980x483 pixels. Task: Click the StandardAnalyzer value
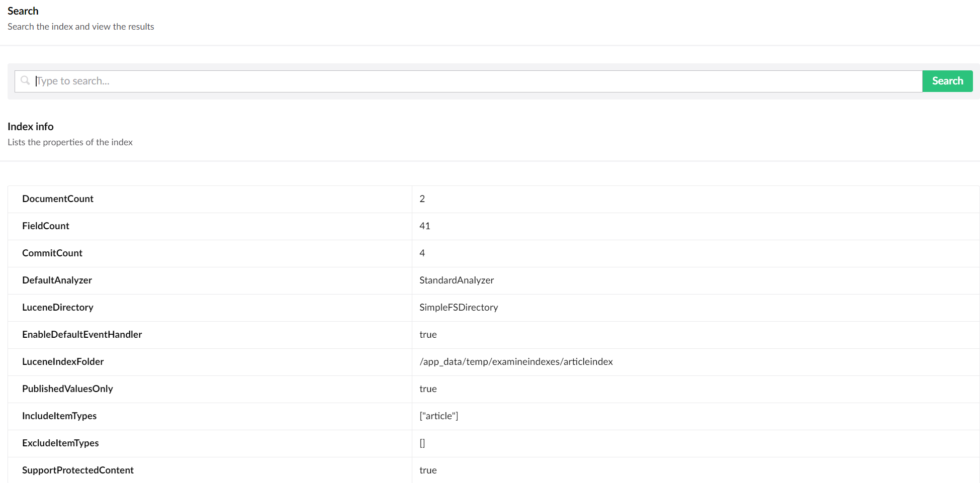(457, 280)
